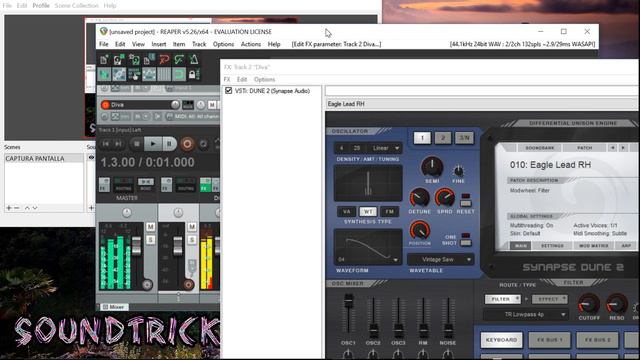Viewport: 640px width, 360px height.
Task: Click the Stop transport button
Action: coord(137,144)
